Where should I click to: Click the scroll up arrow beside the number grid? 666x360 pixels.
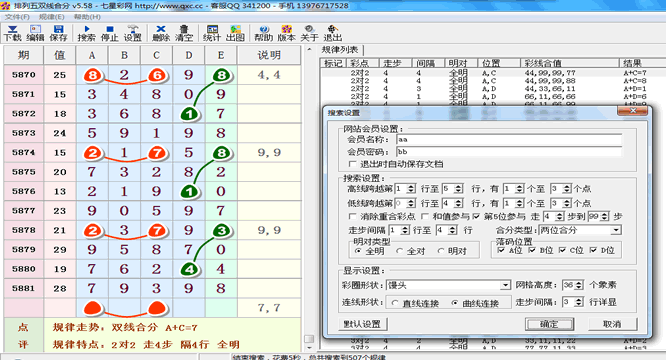[x=309, y=50]
